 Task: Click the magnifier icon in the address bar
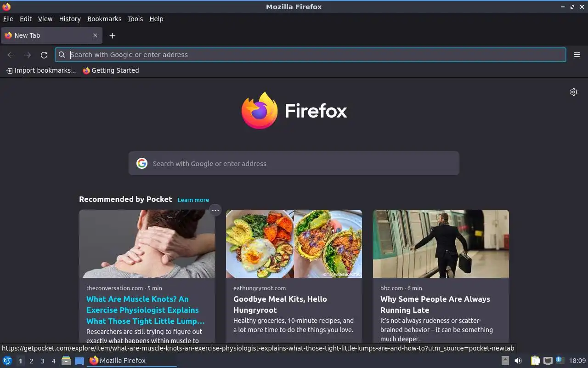pyautogui.click(x=62, y=55)
